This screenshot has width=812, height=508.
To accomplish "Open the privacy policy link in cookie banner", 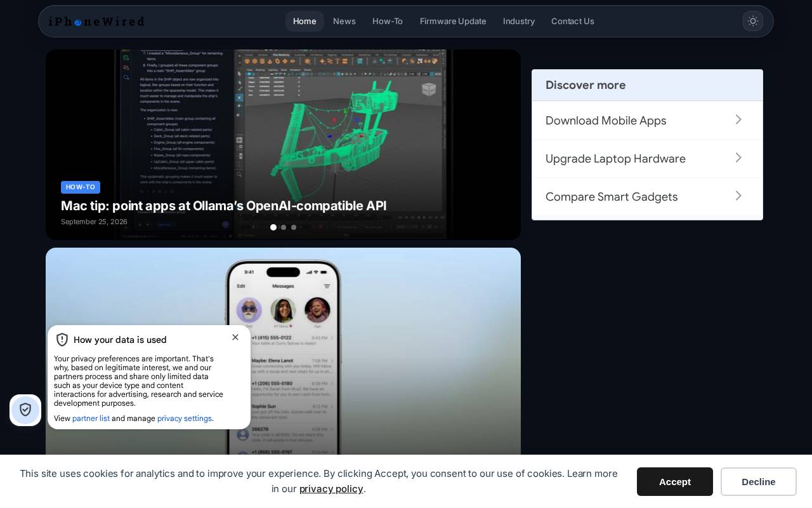I will 331,488.
